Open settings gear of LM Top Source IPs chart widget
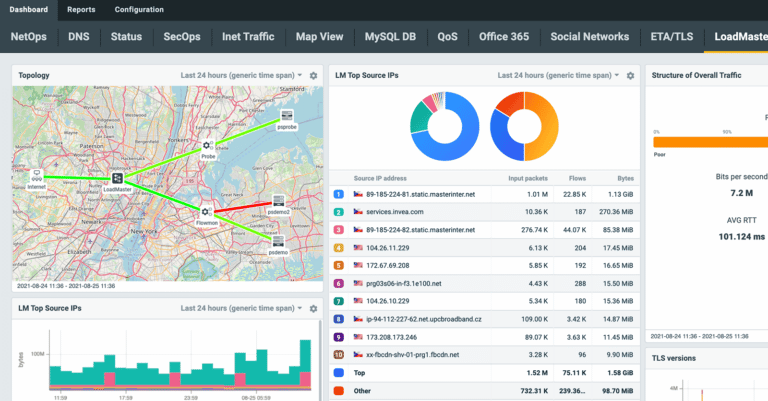This screenshot has height=401, width=768. point(313,308)
